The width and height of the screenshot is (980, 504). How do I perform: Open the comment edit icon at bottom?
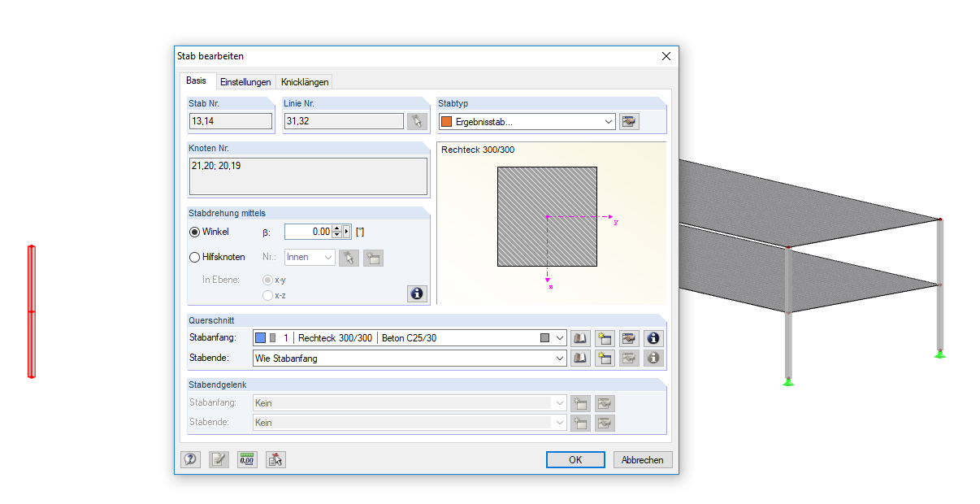point(219,459)
